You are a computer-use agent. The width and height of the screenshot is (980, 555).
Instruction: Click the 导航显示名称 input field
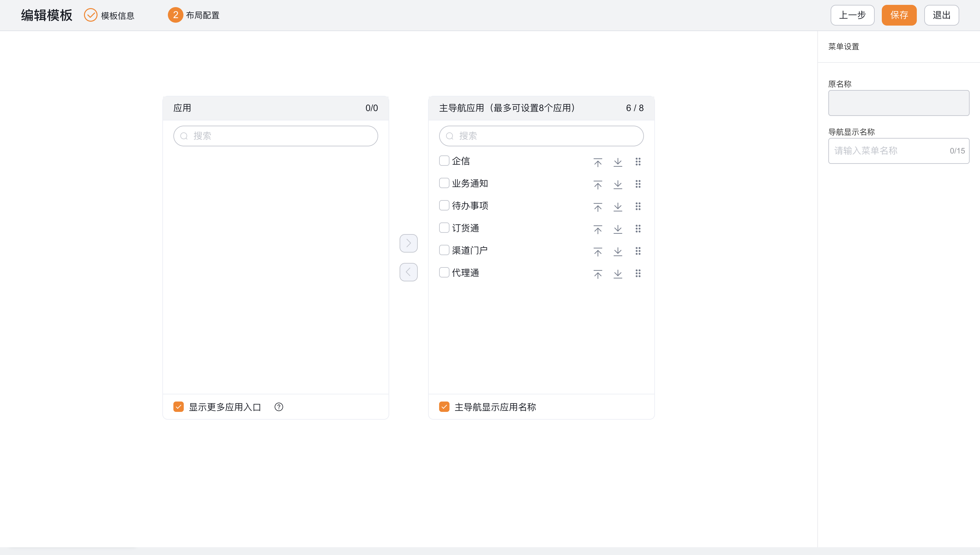tap(899, 151)
